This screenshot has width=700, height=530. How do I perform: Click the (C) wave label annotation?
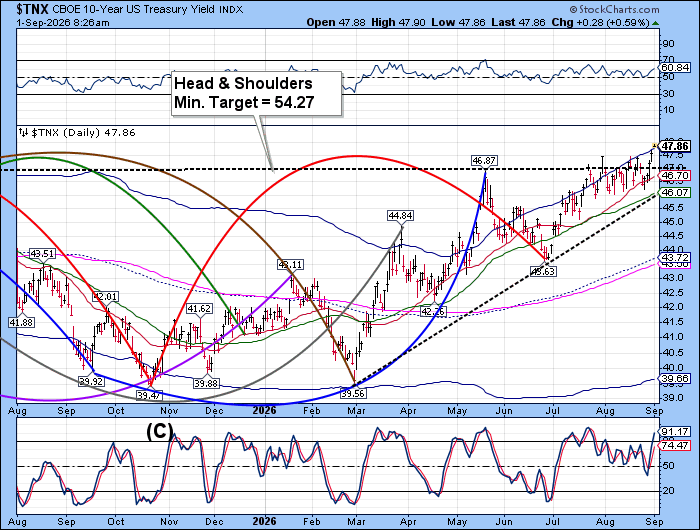[x=159, y=431]
